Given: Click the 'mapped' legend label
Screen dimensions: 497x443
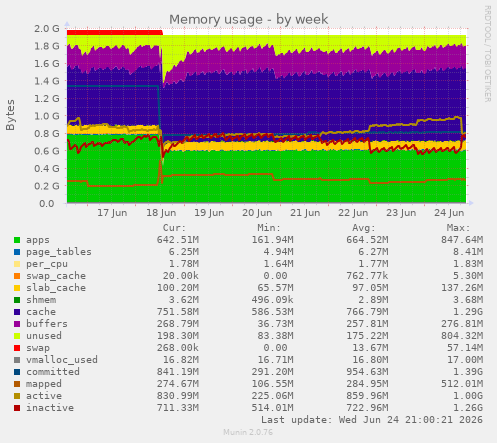Looking at the screenshot, I should [44, 384].
